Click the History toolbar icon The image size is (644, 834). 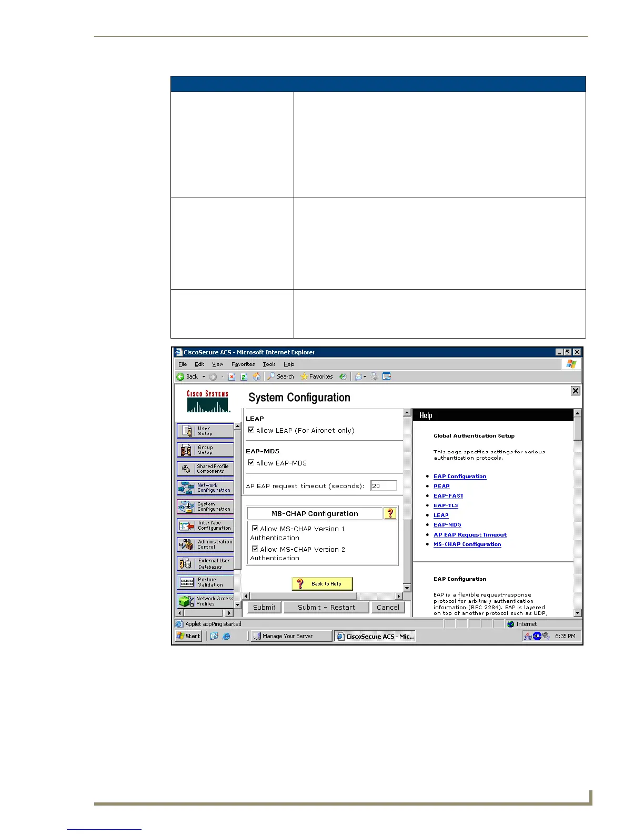[343, 376]
